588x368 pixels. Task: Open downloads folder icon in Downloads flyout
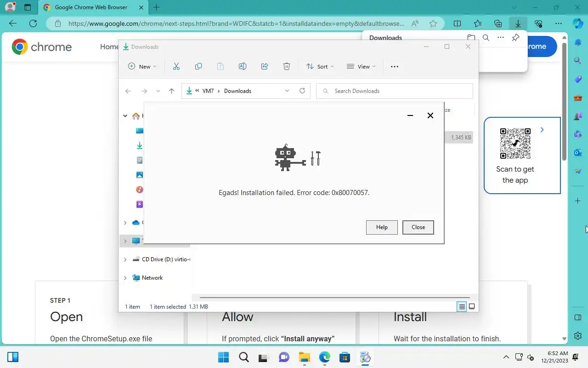pos(471,38)
